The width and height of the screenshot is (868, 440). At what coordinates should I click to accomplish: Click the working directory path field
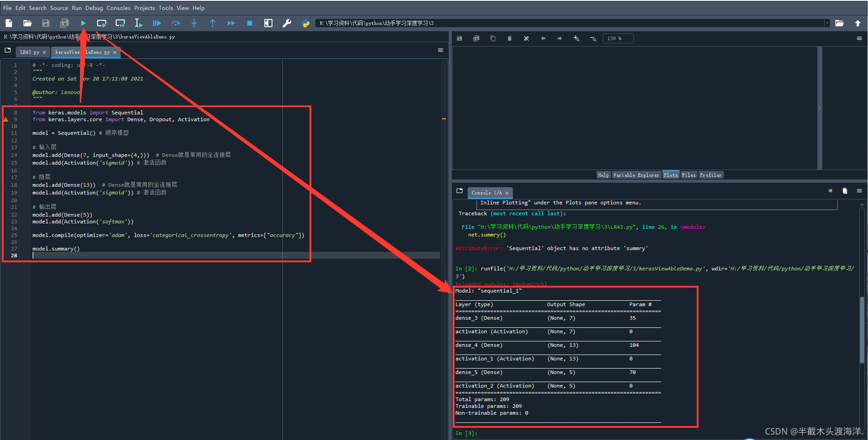click(x=570, y=23)
